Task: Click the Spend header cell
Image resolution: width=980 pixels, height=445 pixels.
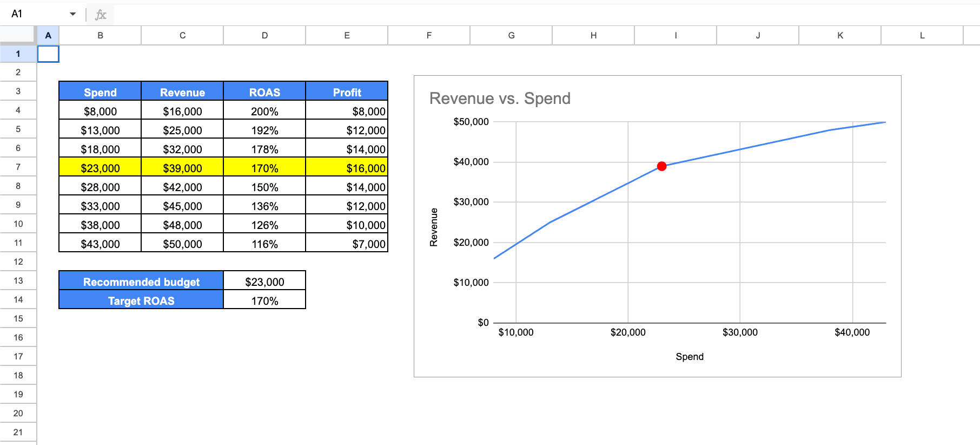Action: (x=100, y=91)
